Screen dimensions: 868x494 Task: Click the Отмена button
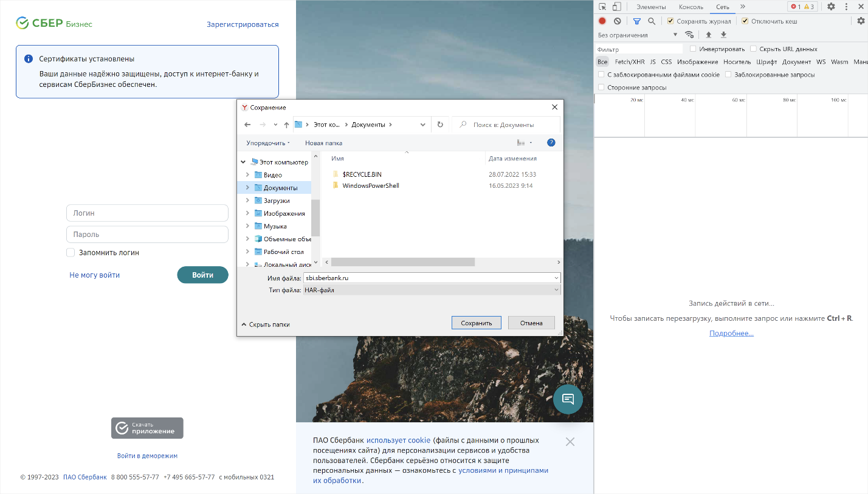point(531,323)
